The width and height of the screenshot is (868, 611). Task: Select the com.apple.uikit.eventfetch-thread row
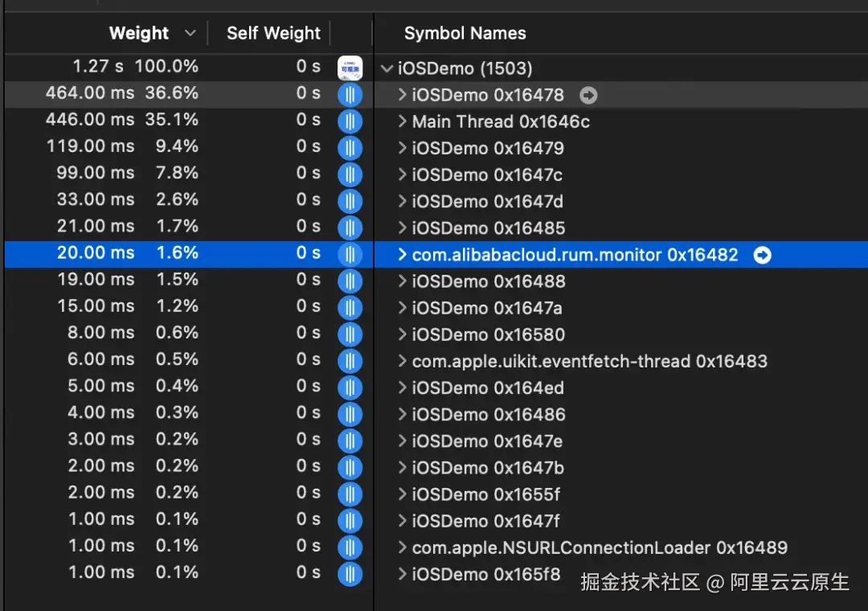(589, 361)
